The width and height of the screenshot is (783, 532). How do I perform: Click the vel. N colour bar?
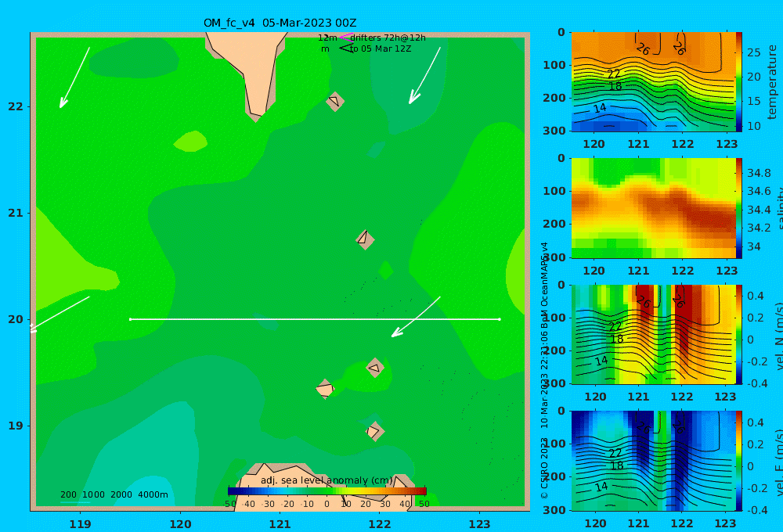(x=738, y=334)
